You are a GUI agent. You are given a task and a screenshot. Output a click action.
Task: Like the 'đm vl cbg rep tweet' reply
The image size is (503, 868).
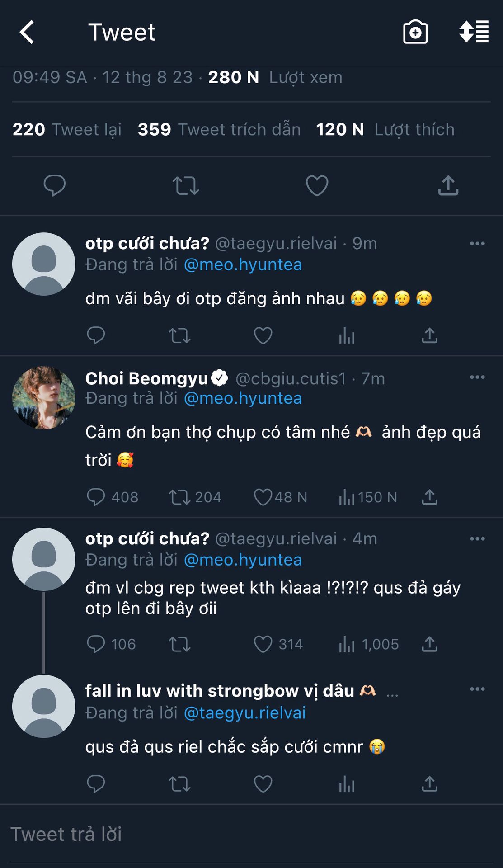tap(263, 644)
